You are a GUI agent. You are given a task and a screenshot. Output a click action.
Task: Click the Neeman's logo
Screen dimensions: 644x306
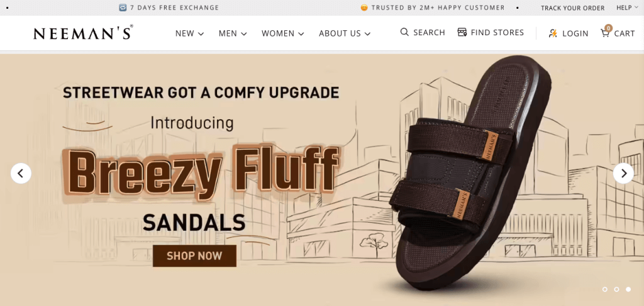(x=83, y=33)
